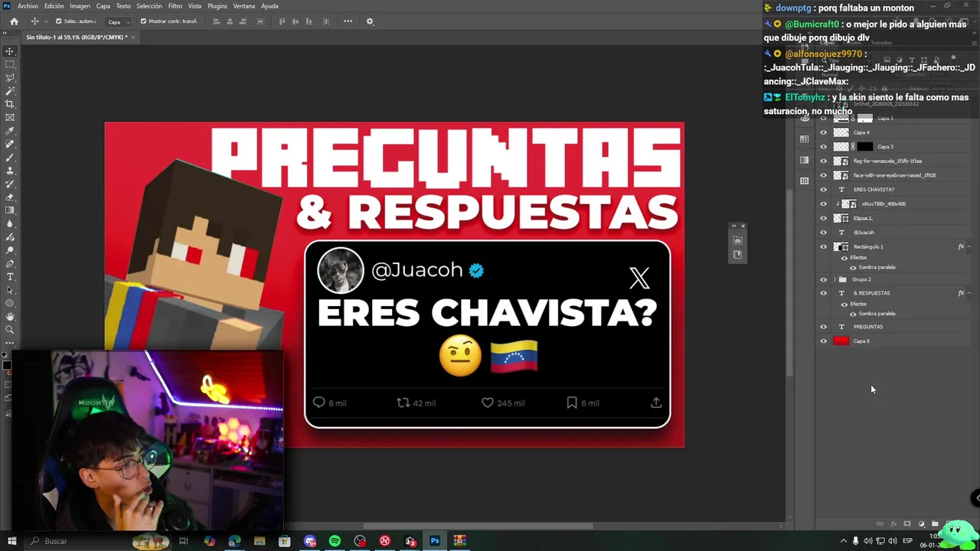Viewport: 980px width, 551px height.
Task: Hide the Elipse 1 layer
Action: tap(824, 218)
